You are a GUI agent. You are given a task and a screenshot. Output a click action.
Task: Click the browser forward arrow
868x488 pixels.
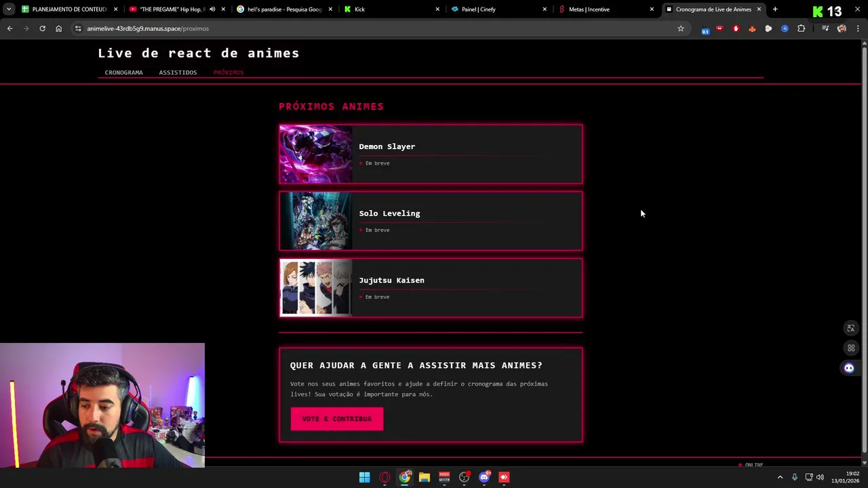[x=26, y=28]
